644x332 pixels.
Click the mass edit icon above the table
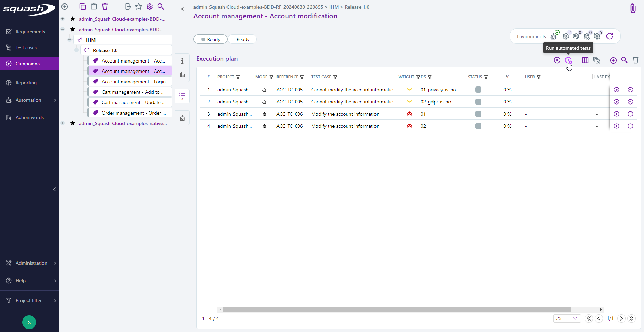[597, 60]
